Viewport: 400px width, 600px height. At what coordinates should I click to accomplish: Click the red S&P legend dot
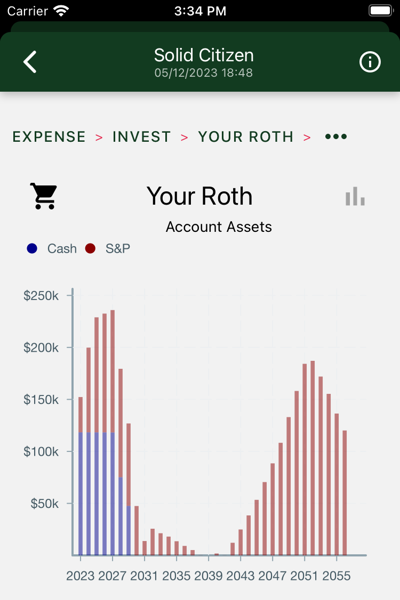point(90,248)
